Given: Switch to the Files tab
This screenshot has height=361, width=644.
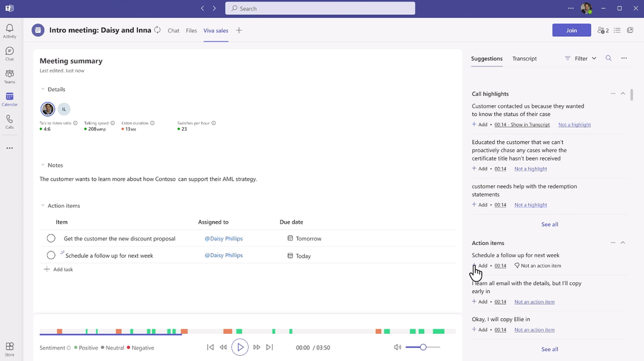Looking at the screenshot, I should coord(191,30).
